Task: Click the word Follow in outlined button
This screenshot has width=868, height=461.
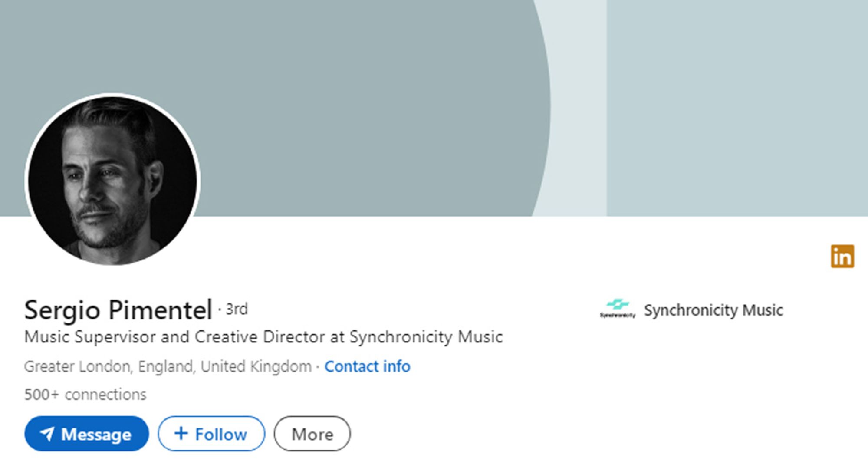Action: [x=221, y=434]
